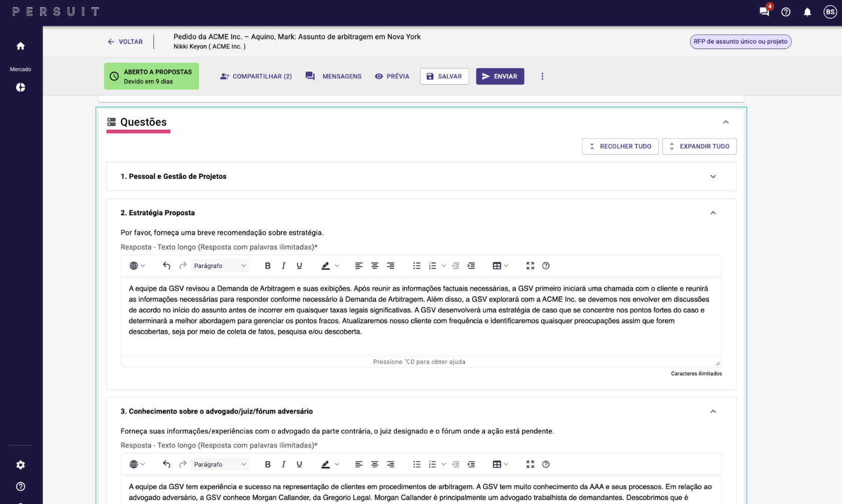842x504 pixels.
Task: Open the Home icon in sidebar
Action: click(21, 46)
